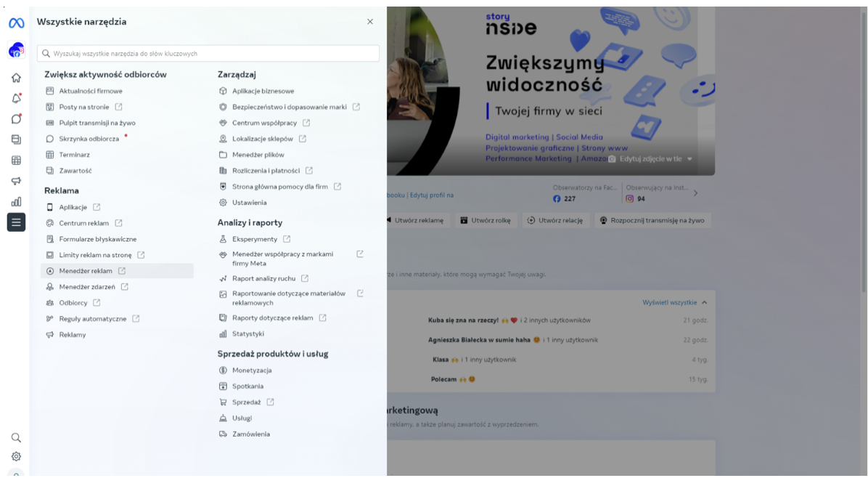Click the Zamówienia delivery icon
The image size is (868, 478).
(x=223, y=434)
